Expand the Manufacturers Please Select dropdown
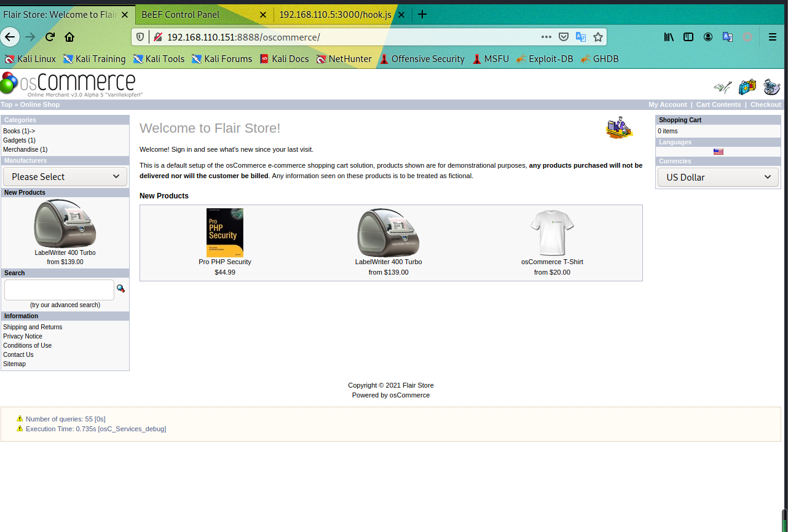 tap(65, 177)
